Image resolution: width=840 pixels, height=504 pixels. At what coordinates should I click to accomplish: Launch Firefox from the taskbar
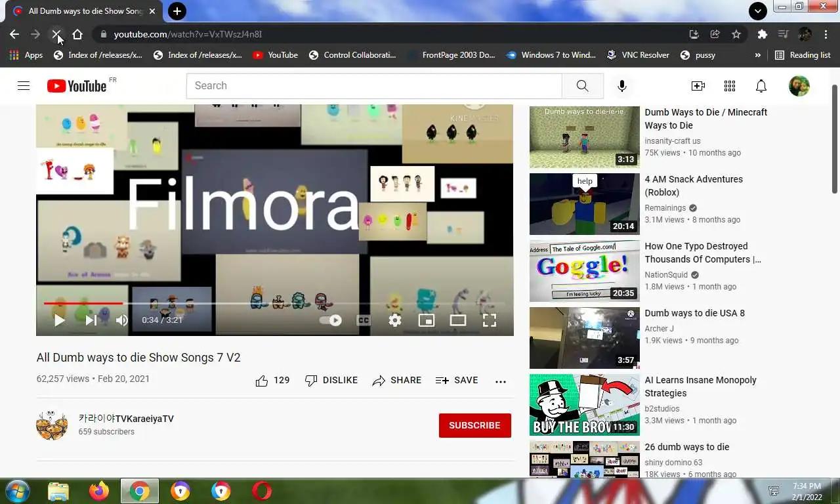[x=99, y=491]
